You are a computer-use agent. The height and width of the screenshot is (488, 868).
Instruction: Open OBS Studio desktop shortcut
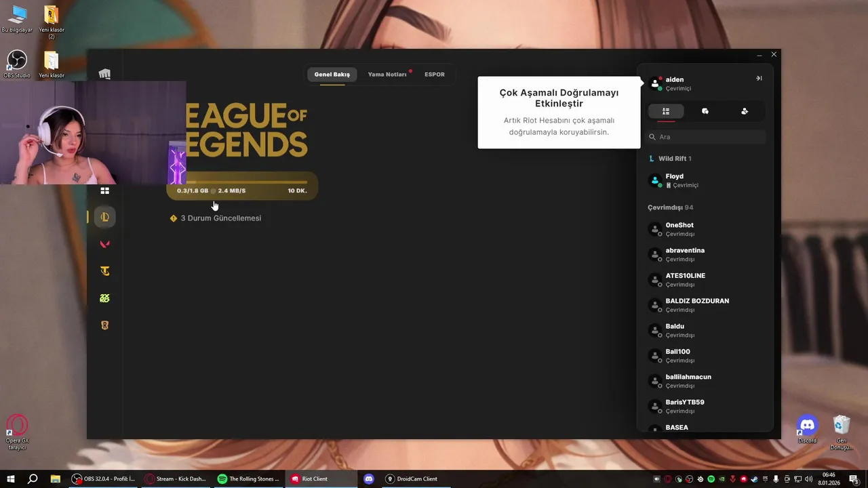click(16, 64)
